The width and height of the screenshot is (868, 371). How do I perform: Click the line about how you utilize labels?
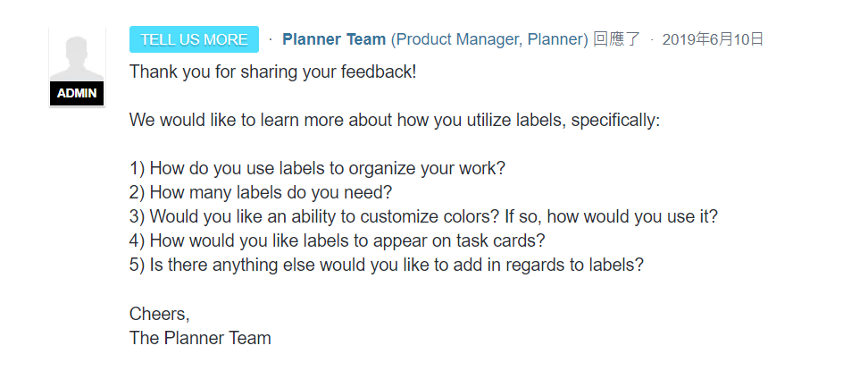pyautogui.click(x=395, y=121)
